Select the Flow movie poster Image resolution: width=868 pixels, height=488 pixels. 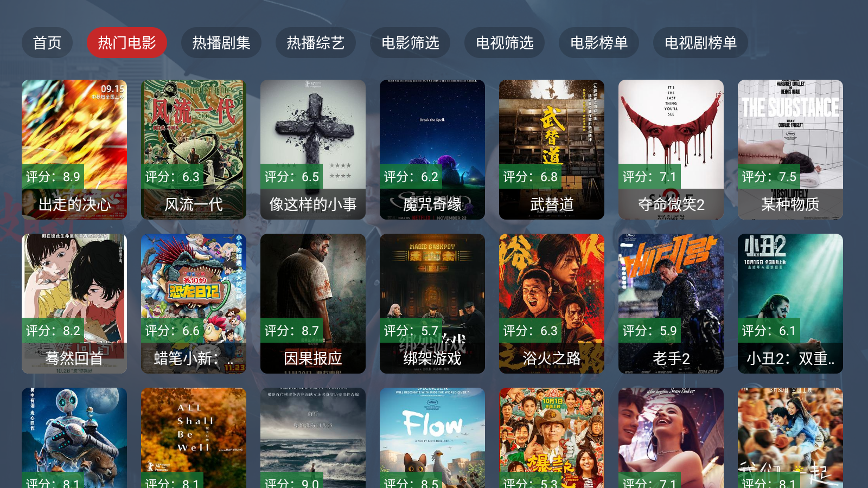pos(432,438)
